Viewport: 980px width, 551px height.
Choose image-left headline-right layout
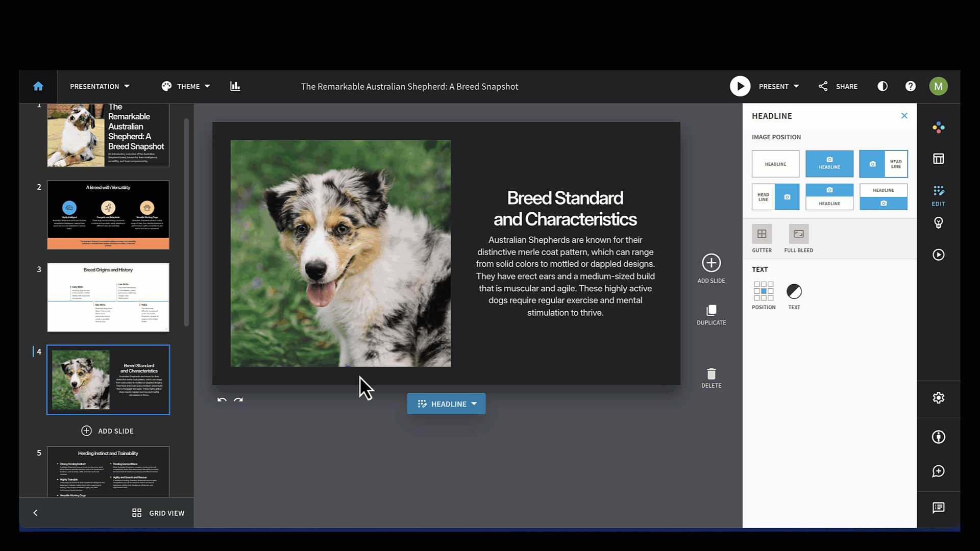tap(884, 164)
